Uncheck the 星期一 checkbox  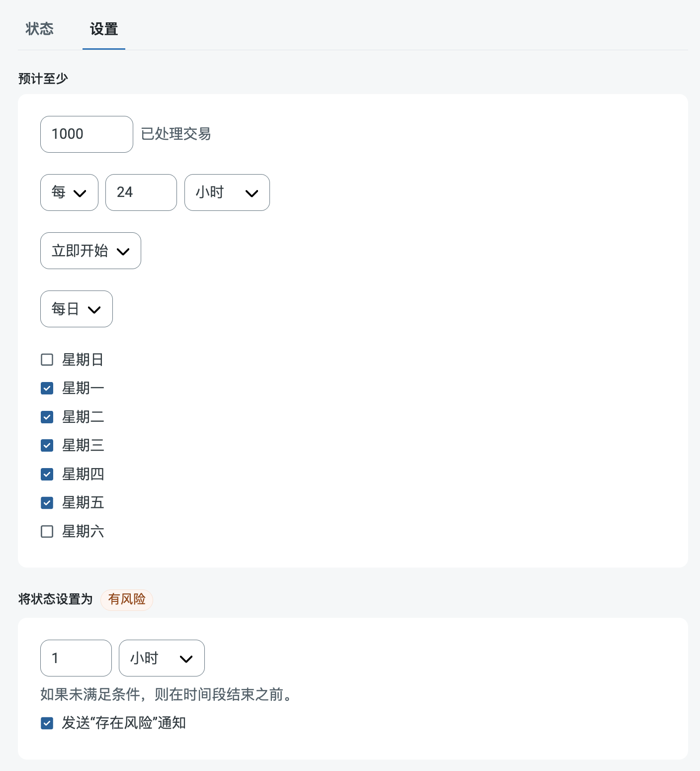tap(47, 388)
